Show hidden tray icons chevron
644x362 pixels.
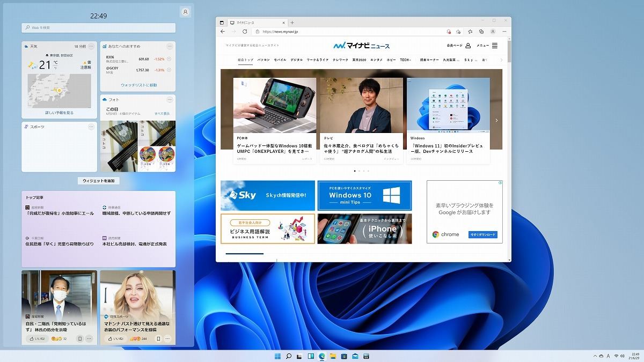click(x=595, y=356)
